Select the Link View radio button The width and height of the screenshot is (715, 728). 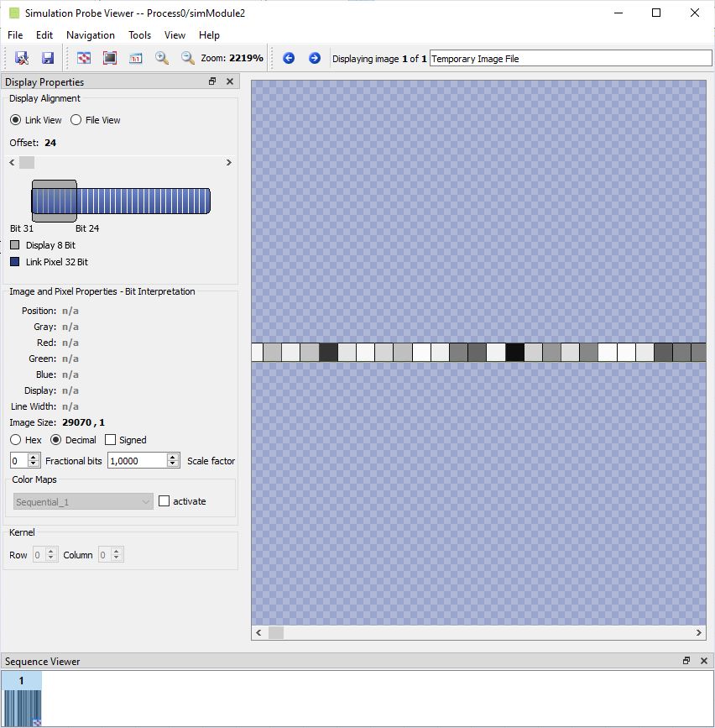tap(15, 120)
